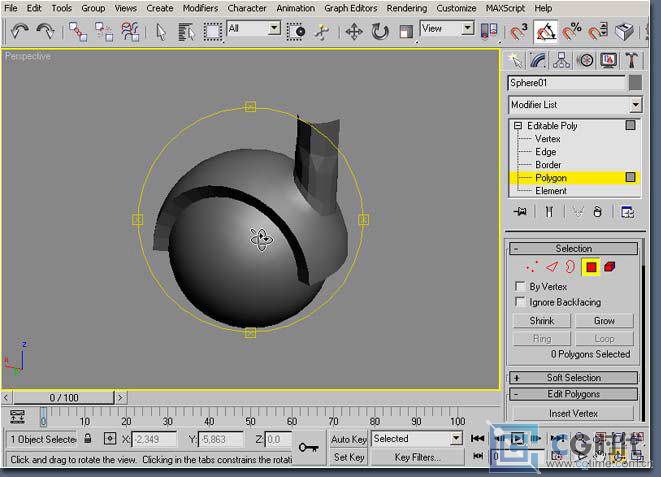
Task: Click the Grow button
Action: pyautogui.click(x=604, y=321)
